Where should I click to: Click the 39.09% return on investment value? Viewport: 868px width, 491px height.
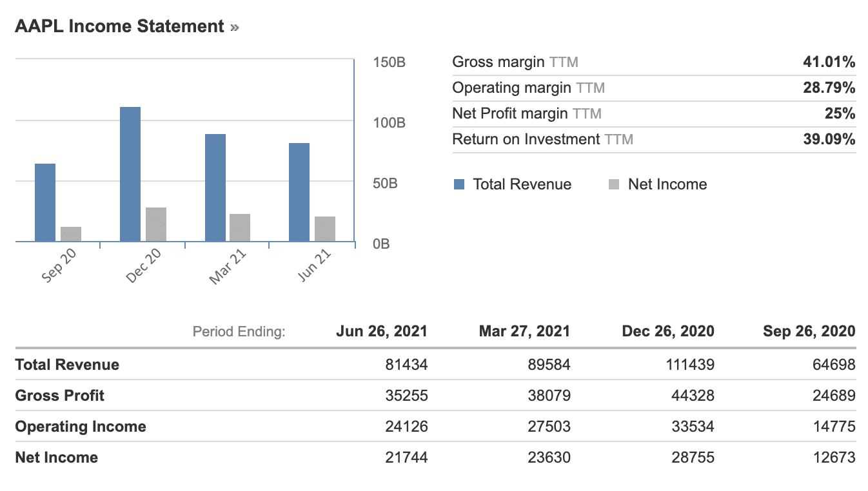(829, 139)
